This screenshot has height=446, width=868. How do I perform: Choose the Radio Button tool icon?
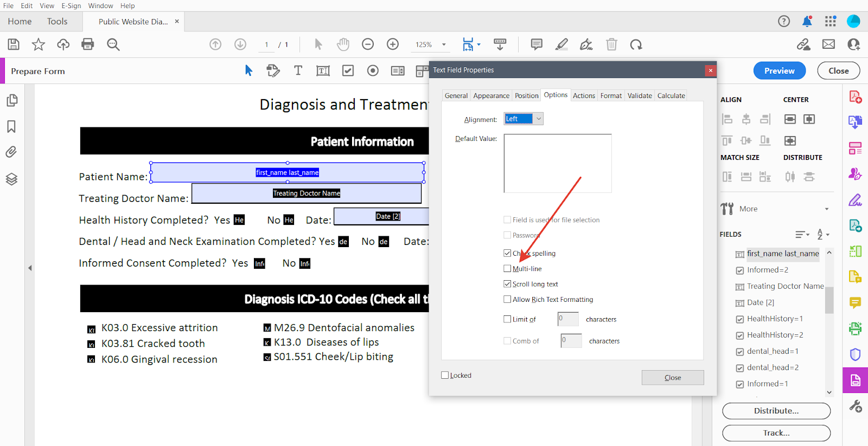[x=373, y=71]
